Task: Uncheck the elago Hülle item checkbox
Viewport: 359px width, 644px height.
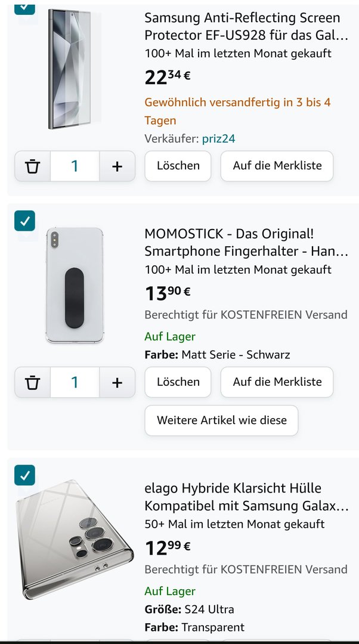Action: [x=24, y=475]
